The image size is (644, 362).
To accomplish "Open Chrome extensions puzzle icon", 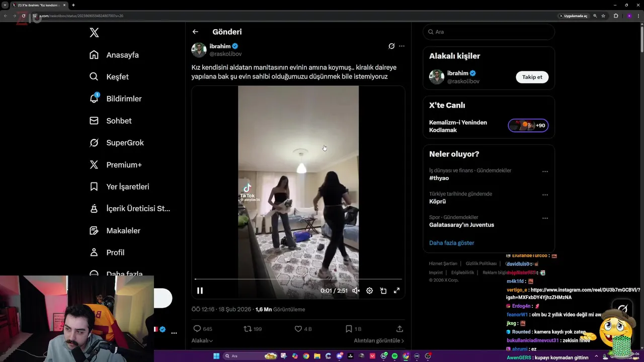I will (x=616, y=16).
